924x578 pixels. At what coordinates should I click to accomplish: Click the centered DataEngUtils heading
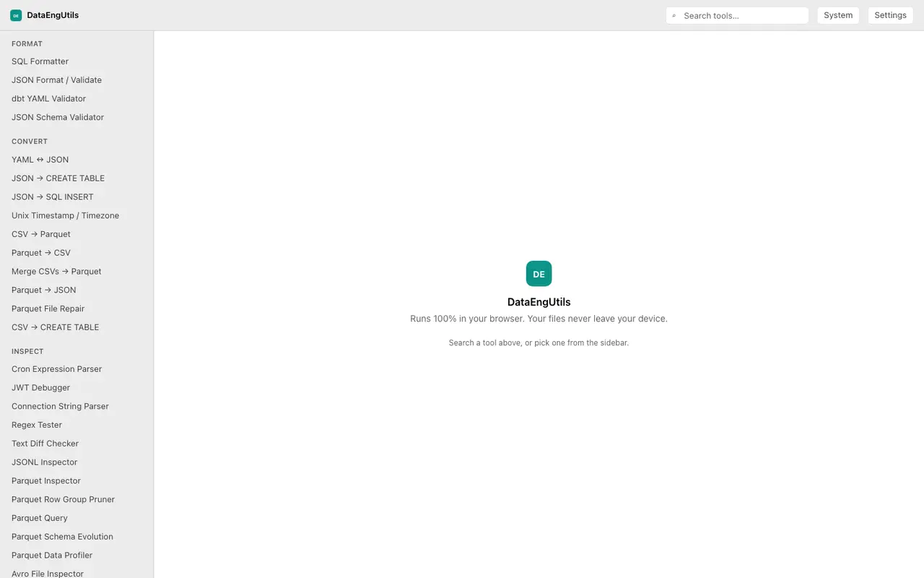[539, 302]
